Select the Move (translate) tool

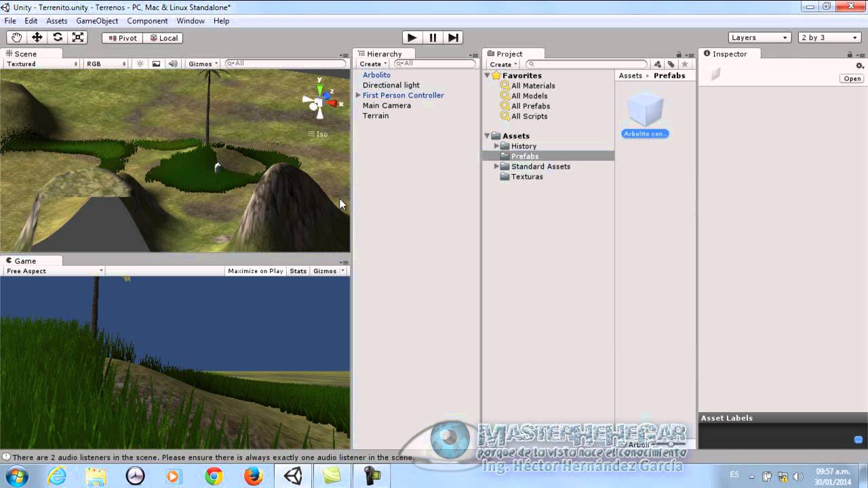(x=37, y=38)
